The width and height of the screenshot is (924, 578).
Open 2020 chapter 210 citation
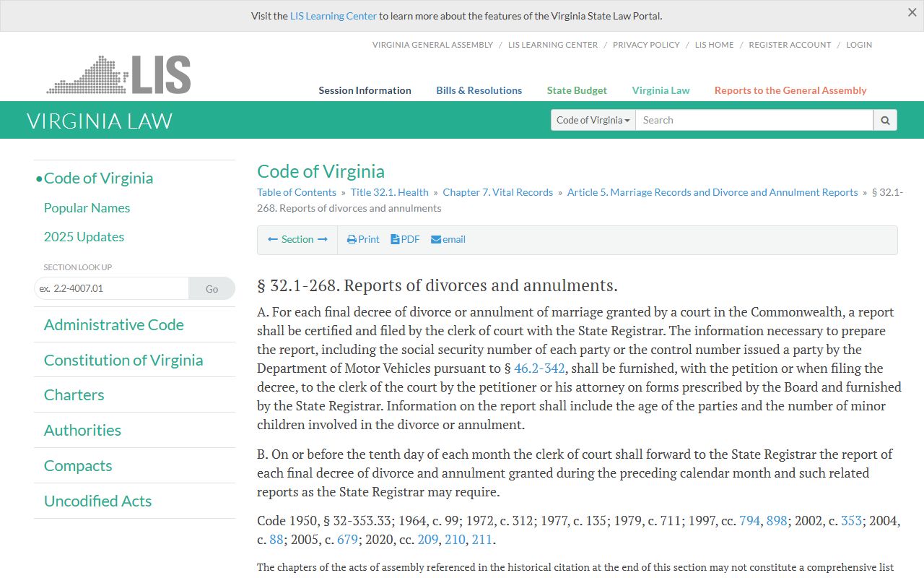click(455, 539)
